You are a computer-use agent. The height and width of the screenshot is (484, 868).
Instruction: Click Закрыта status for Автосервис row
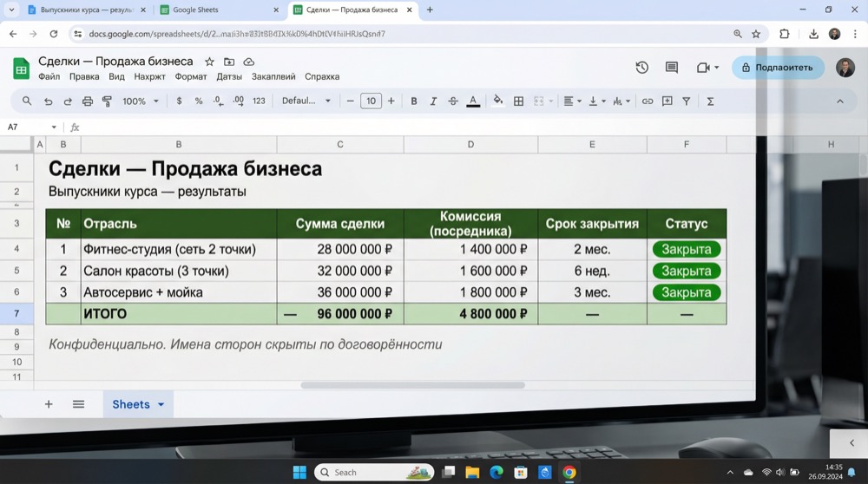687,292
